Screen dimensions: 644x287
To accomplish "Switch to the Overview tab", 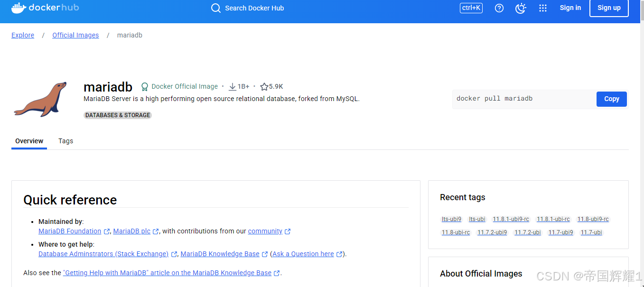I will 29,141.
